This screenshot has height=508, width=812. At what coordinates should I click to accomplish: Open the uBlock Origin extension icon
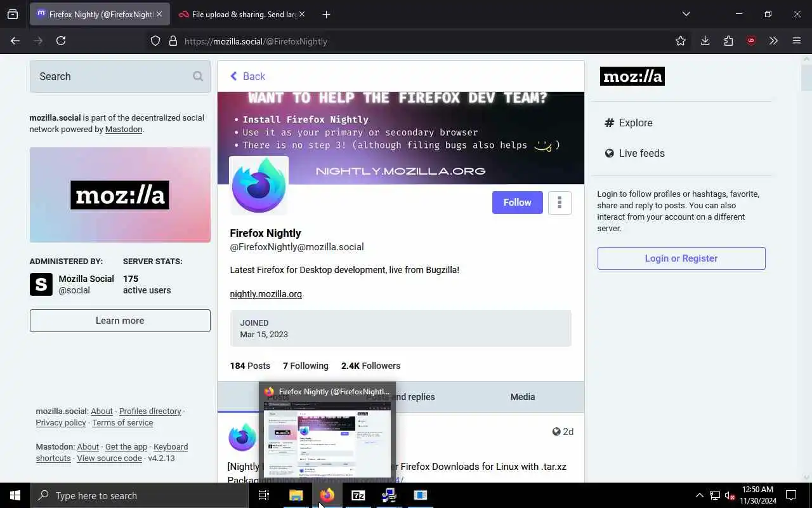pos(751,41)
